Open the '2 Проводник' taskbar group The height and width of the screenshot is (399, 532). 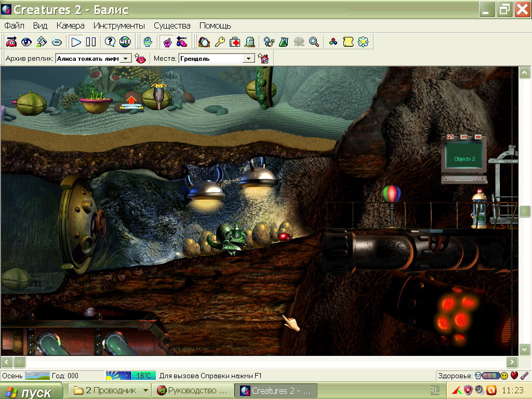point(110,391)
